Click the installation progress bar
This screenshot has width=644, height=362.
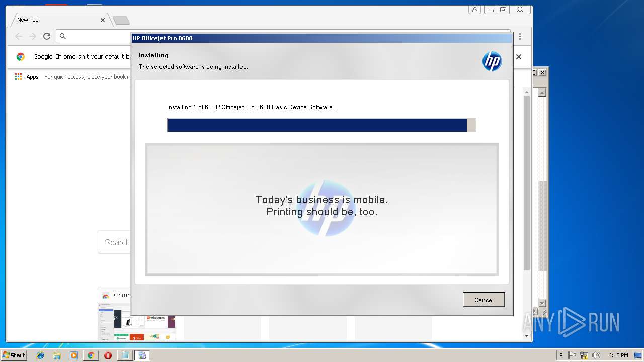coord(321,125)
